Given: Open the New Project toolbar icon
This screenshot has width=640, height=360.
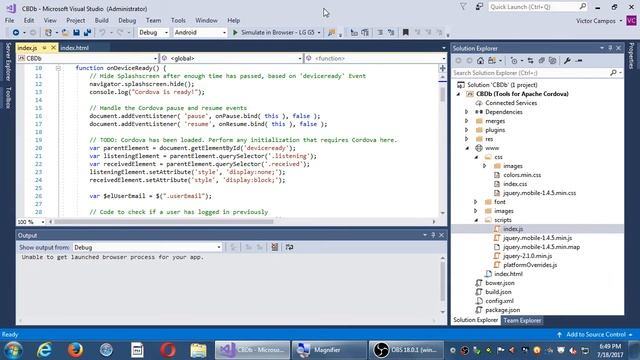Looking at the screenshot, I should pyautogui.click(x=49, y=32).
